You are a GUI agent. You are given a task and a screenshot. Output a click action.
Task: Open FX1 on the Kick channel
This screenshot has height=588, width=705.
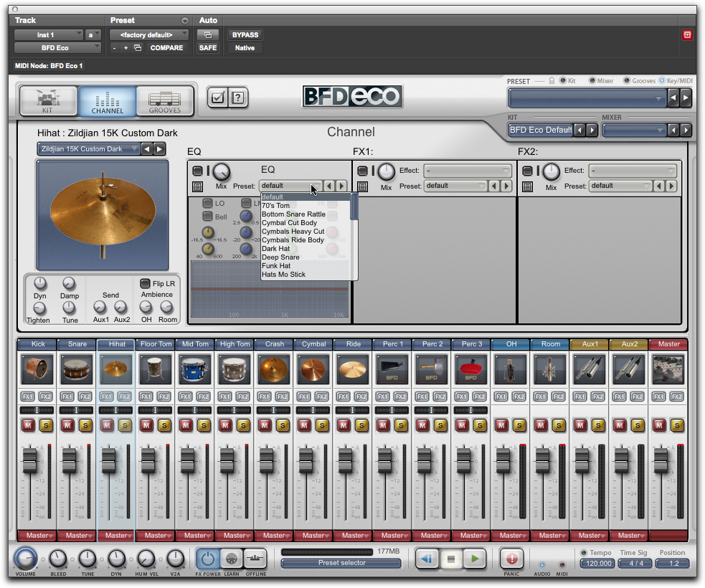(28, 397)
